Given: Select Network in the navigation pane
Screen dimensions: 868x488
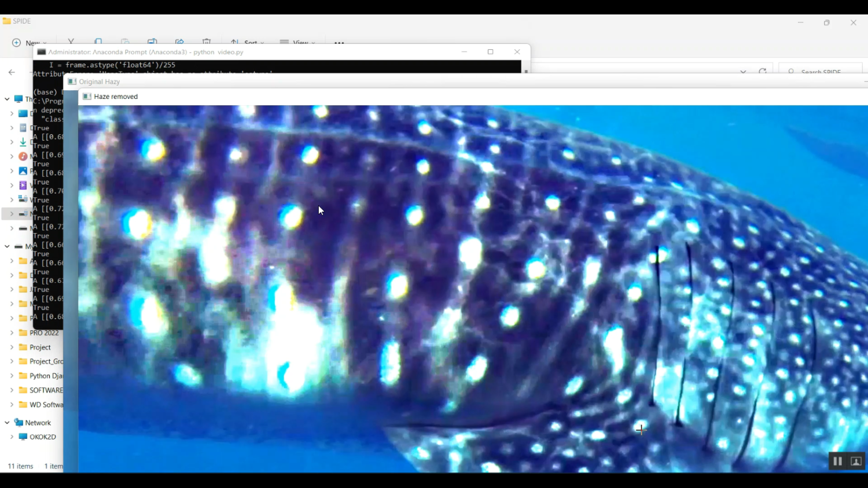Looking at the screenshot, I should [x=38, y=423].
